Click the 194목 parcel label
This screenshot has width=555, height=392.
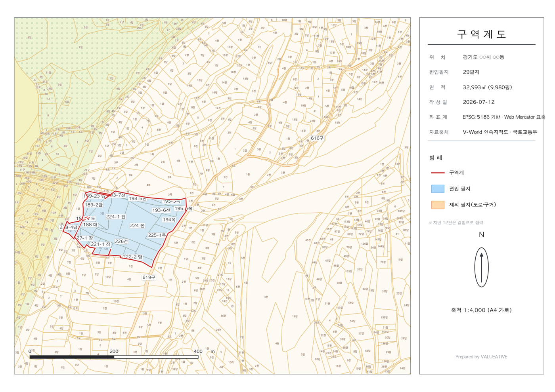[169, 220]
